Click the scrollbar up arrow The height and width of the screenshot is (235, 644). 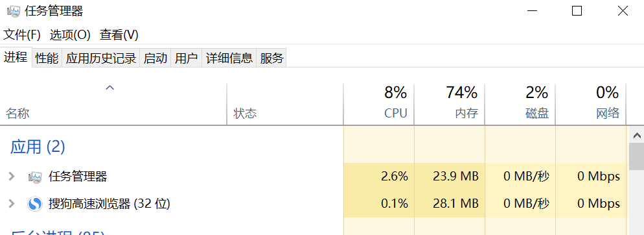637,135
